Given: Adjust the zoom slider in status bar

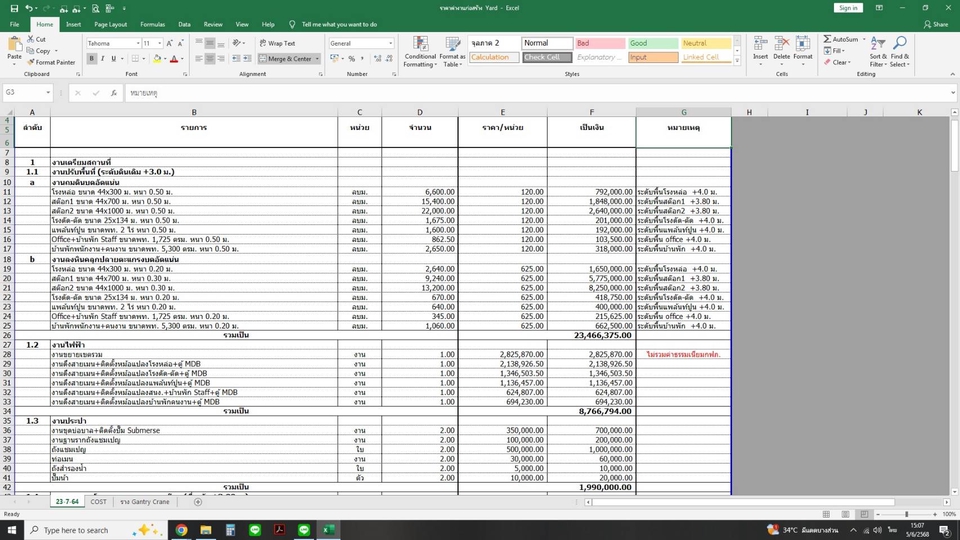Looking at the screenshot, I should tap(907, 514).
